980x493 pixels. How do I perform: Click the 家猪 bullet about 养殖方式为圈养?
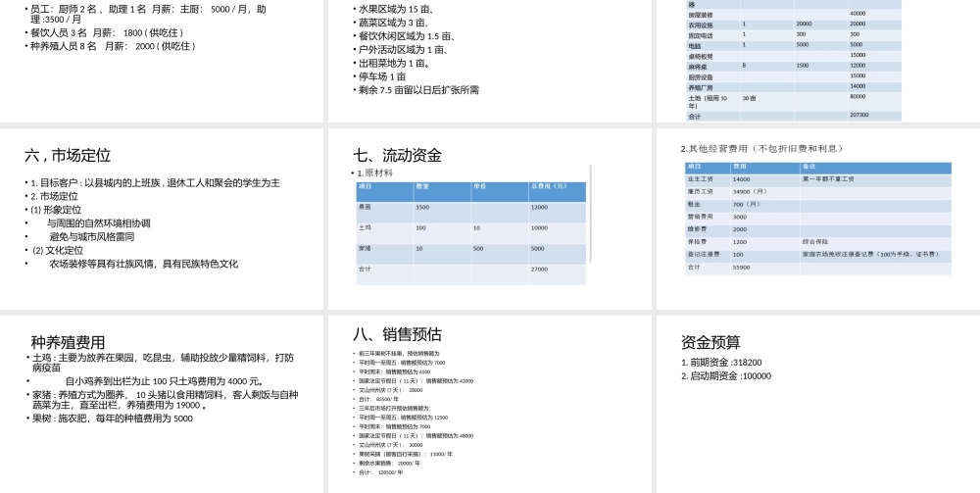pyautogui.click(x=165, y=400)
